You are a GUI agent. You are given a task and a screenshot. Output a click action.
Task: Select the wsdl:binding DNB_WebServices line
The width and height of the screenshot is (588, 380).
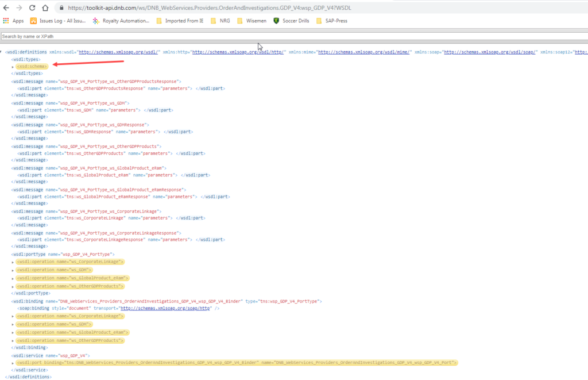coord(167,301)
